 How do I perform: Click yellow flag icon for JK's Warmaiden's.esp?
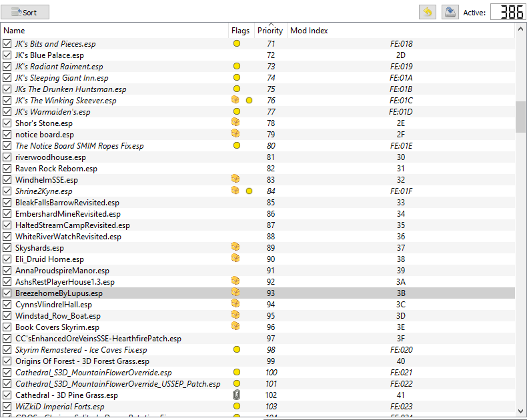tap(237, 111)
